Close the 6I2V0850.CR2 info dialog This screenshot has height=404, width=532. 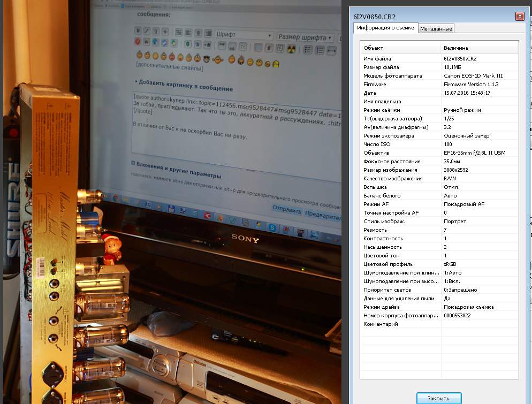pos(519,16)
